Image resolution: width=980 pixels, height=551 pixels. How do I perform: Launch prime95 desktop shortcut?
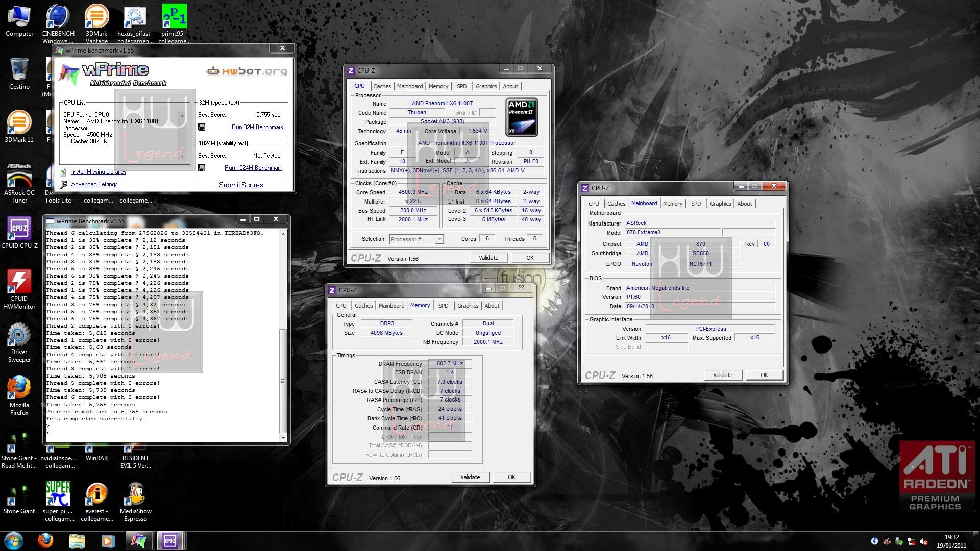coord(174,23)
